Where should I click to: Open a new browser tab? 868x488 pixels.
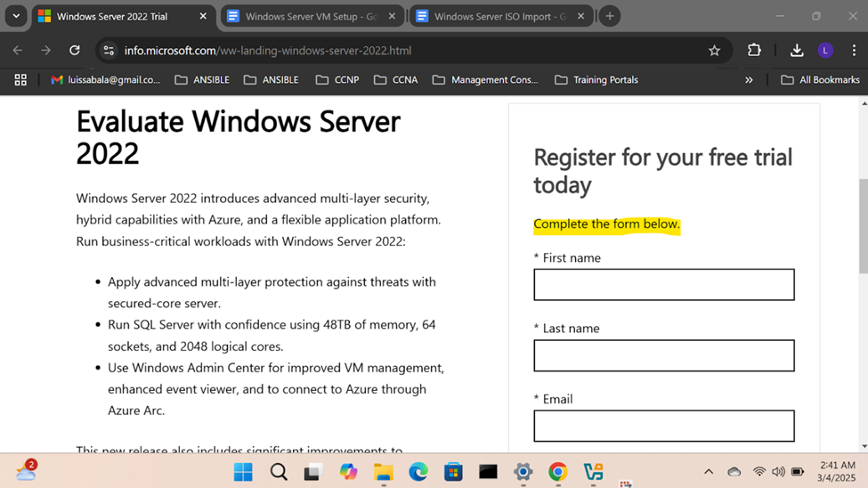(610, 16)
